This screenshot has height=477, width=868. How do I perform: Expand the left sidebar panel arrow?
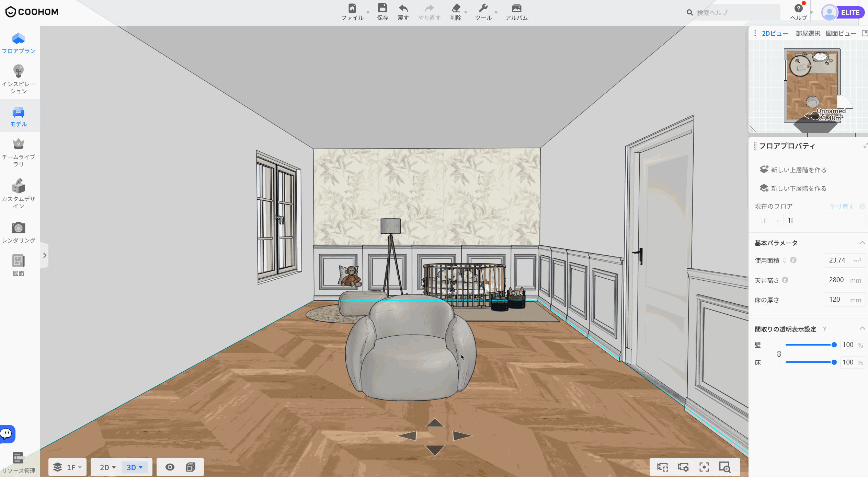point(45,255)
